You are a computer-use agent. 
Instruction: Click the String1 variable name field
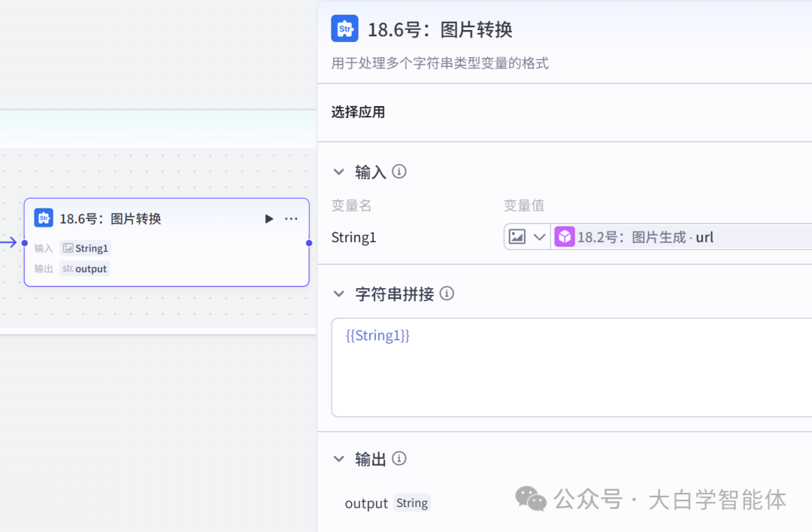click(353, 238)
